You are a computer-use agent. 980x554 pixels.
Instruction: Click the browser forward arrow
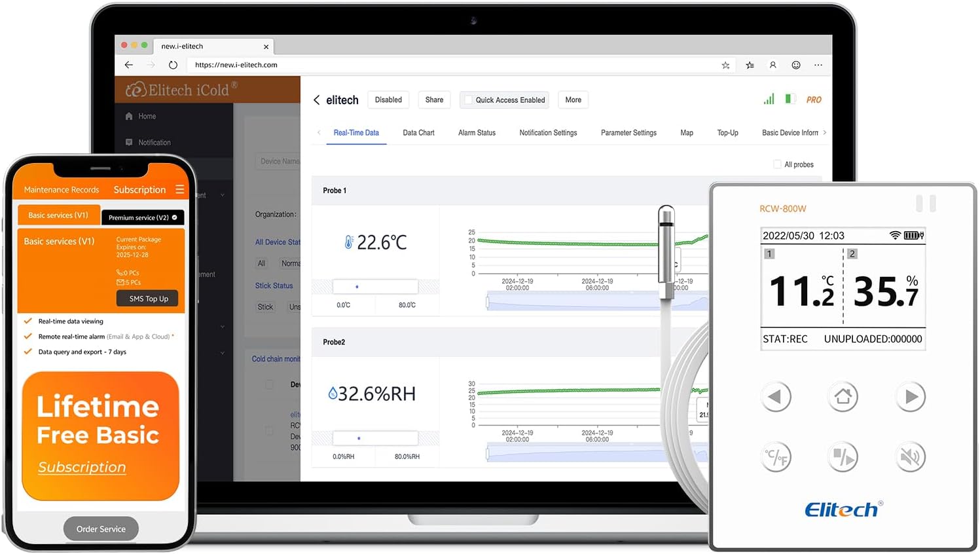(x=151, y=65)
